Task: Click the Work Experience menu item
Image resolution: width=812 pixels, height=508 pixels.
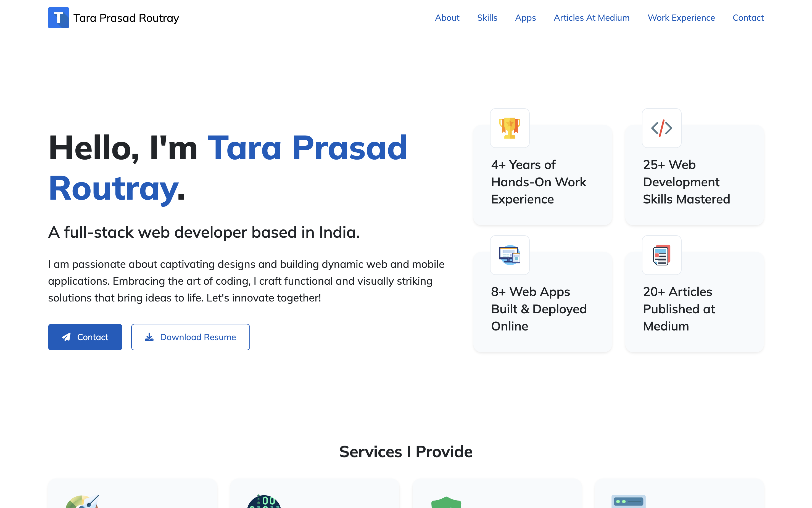Action: pos(681,18)
